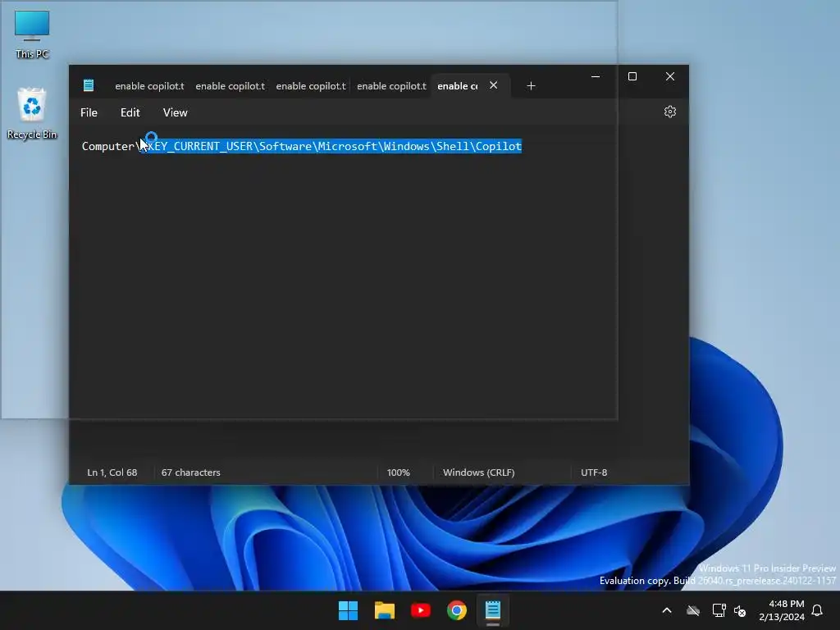Close the active enable copilot tab
This screenshot has width=840, height=630.
[x=493, y=85]
